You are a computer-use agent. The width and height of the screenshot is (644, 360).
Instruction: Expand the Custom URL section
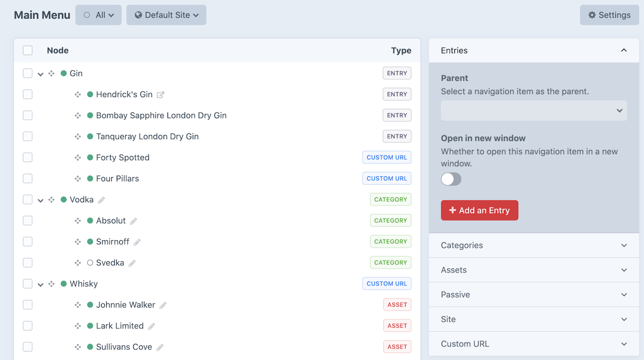click(534, 344)
